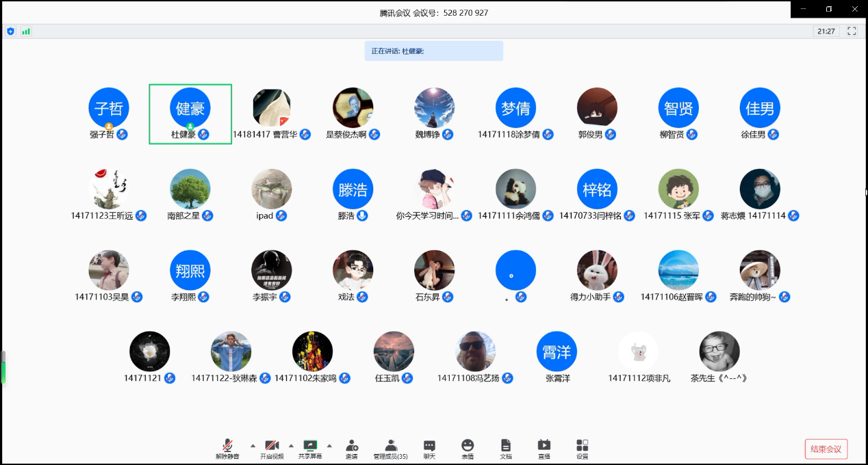Click 共享屏幕 (Share Screen) button
The width and height of the screenshot is (868, 465).
pyautogui.click(x=310, y=448)
